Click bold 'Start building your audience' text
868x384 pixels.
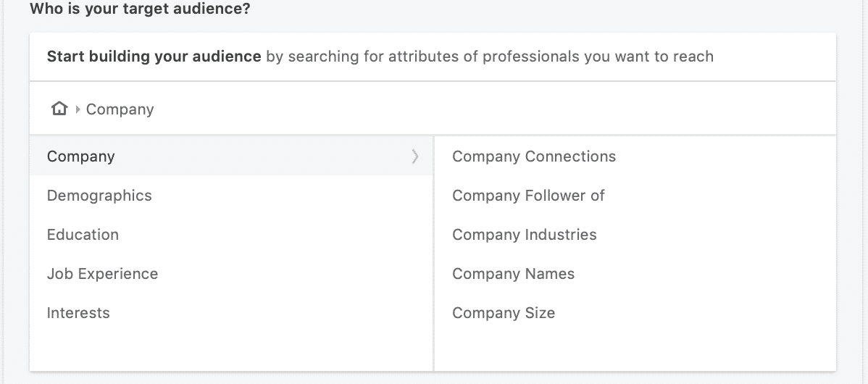tap(154, 57)
